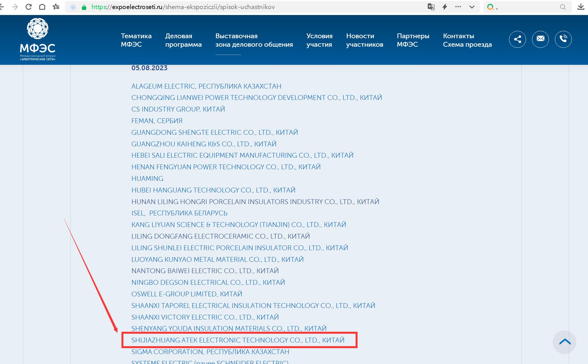This screenshot has height=364, width=588.
Task: Click the lightning bolt speed-mode icon
Action: click(x=445, y=7)
